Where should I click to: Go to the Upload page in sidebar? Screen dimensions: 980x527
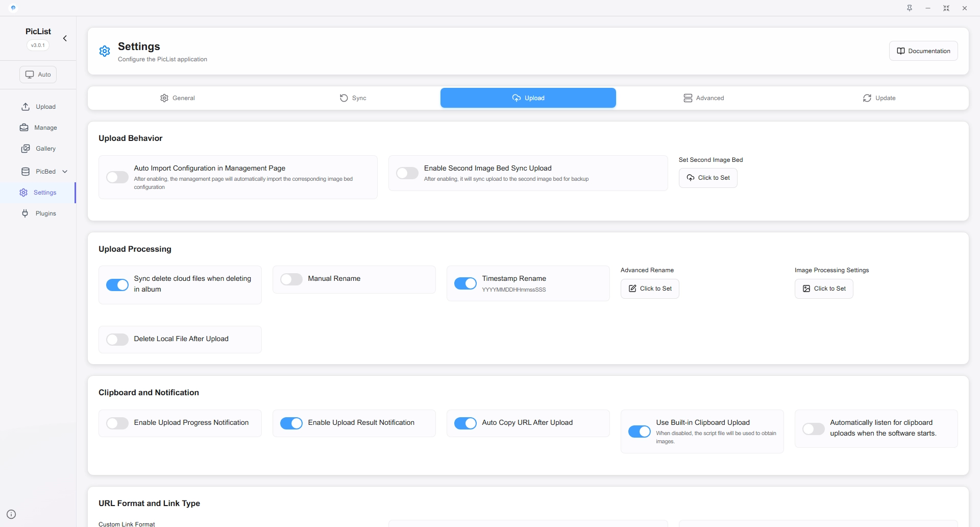click(x=38, y=107)
